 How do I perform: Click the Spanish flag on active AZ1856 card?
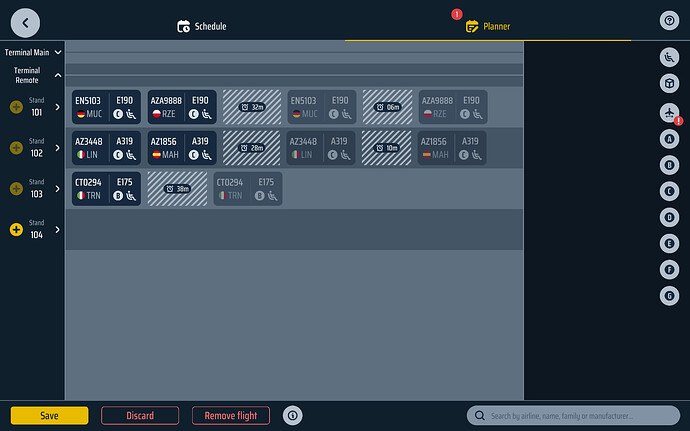click(157, 155)
